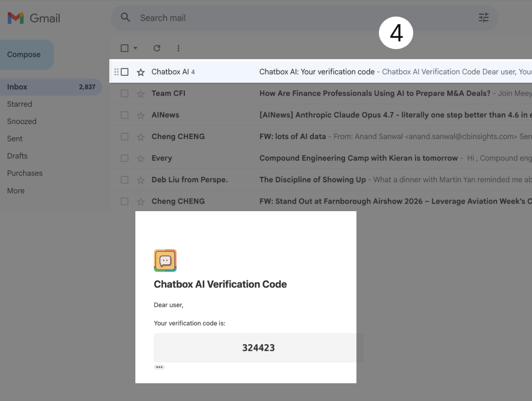Image resolution: width=532 pixels, height=401 pixels.
Task: Open Drafts folder
Action: (17, 156)
